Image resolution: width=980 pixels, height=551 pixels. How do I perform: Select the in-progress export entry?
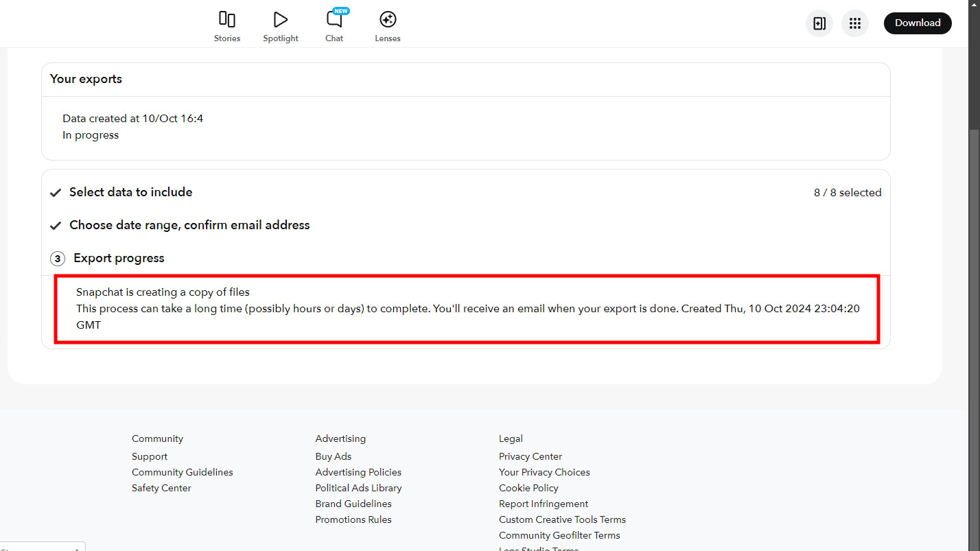pyautogui.click(x=134, y=127)
